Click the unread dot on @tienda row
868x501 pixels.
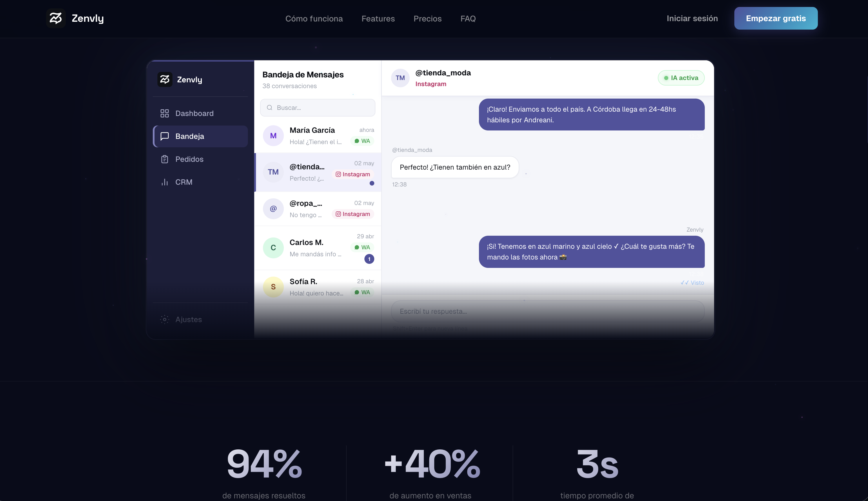[372, 184]
